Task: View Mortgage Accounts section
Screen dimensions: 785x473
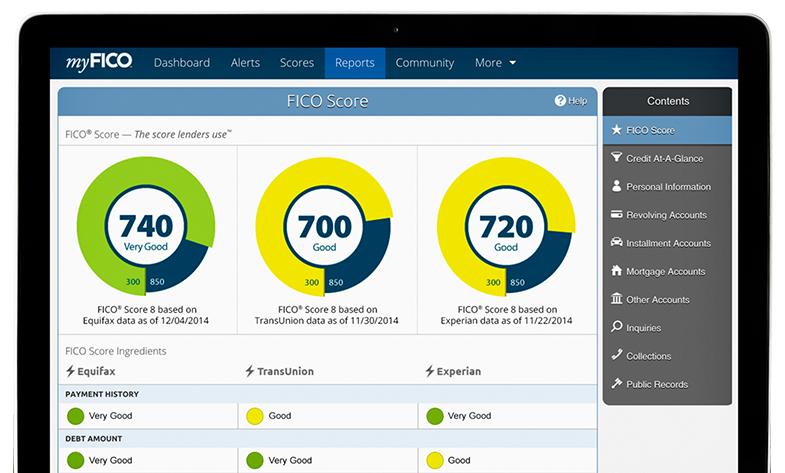Action: tap(667, 271)
